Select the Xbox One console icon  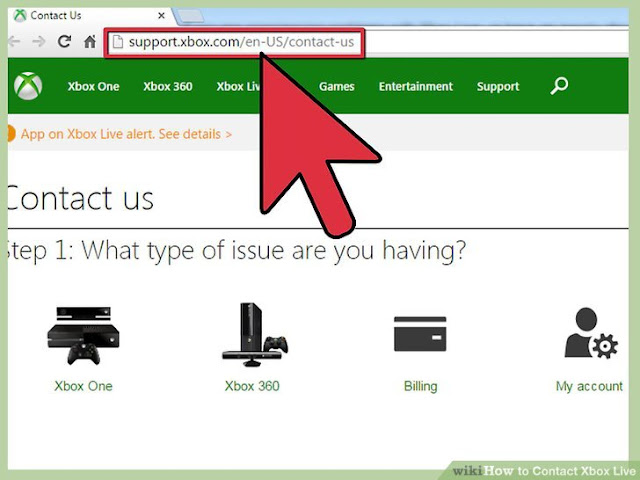pyautogui.click(x=83, y=336)
